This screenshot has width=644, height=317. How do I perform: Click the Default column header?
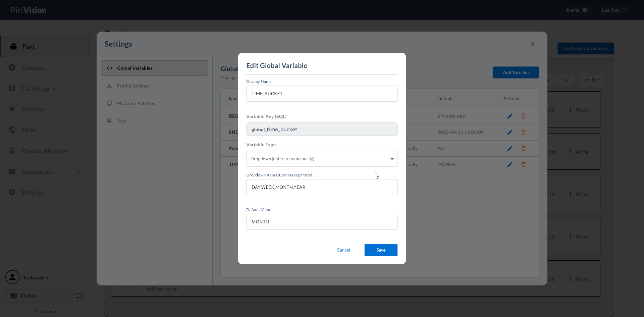coord(445,99)
